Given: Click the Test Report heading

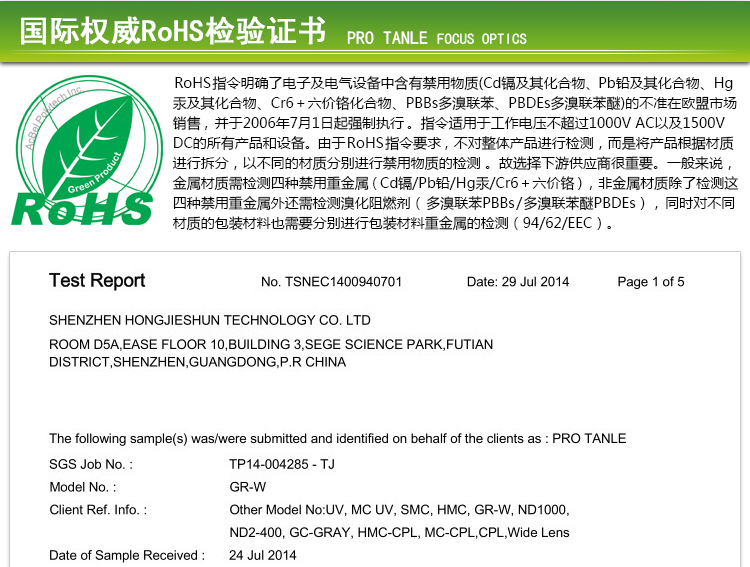Looking at the screenshot, I should [97, 281].
